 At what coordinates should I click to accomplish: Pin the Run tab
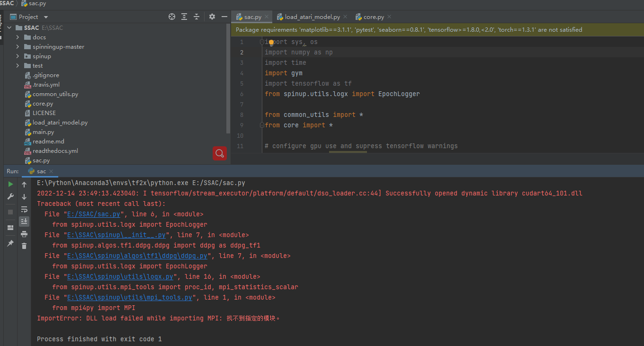(10, 243)
